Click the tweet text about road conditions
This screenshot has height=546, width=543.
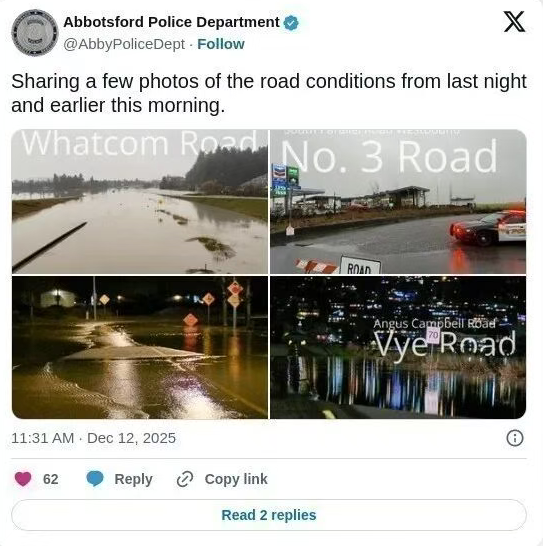[x=269, y=93]
